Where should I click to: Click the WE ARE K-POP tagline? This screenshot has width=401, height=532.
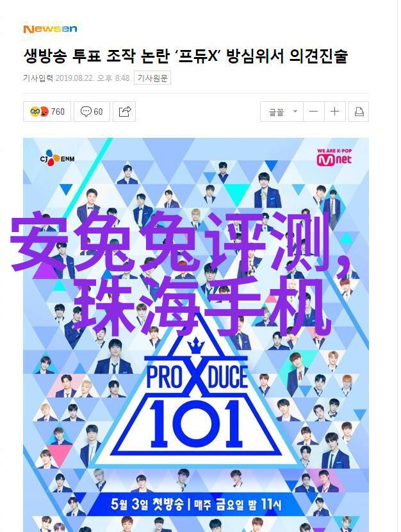(334, 151)
